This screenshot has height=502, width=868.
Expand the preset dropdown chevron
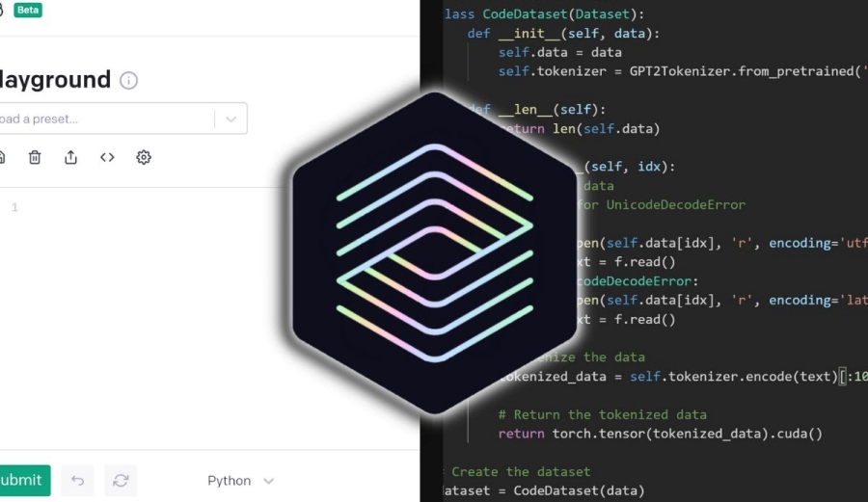pyautogui.click(x=231, y=119)
